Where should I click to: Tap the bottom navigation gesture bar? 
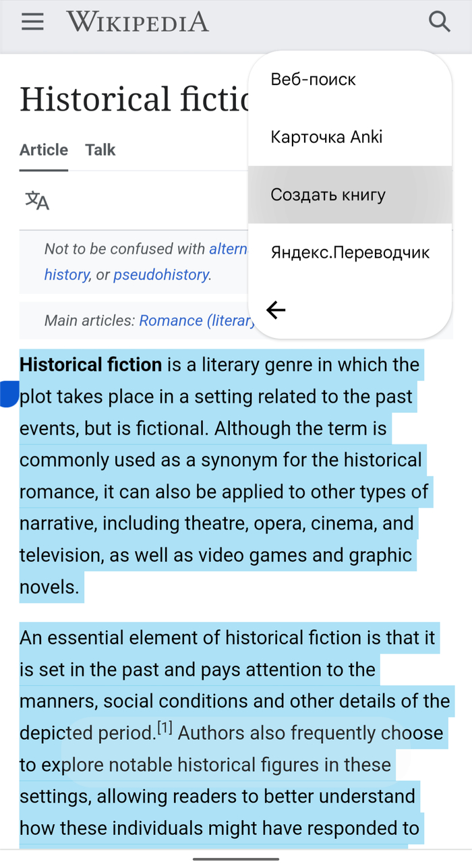click(236, 859)
